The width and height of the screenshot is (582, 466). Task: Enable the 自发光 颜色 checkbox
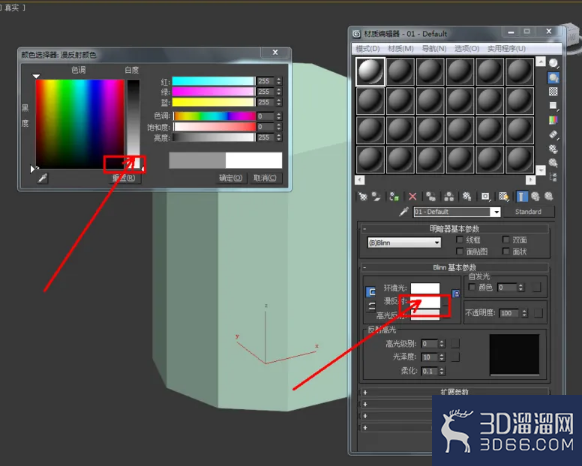pos(472,287)
